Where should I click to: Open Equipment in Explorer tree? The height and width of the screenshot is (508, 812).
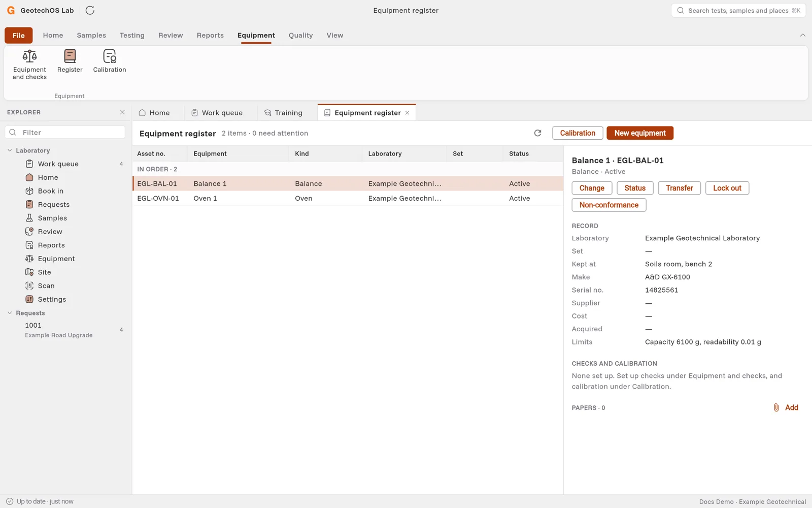(x=65, y=259)
